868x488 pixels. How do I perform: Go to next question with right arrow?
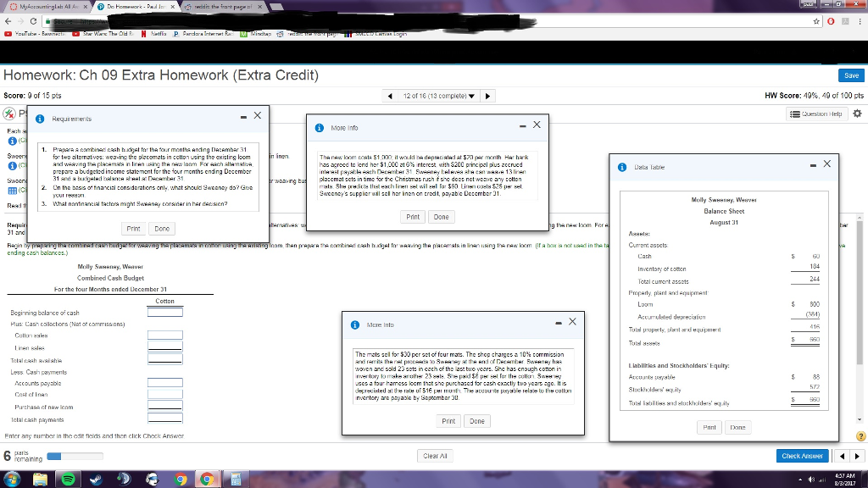(x=487, y=96)
